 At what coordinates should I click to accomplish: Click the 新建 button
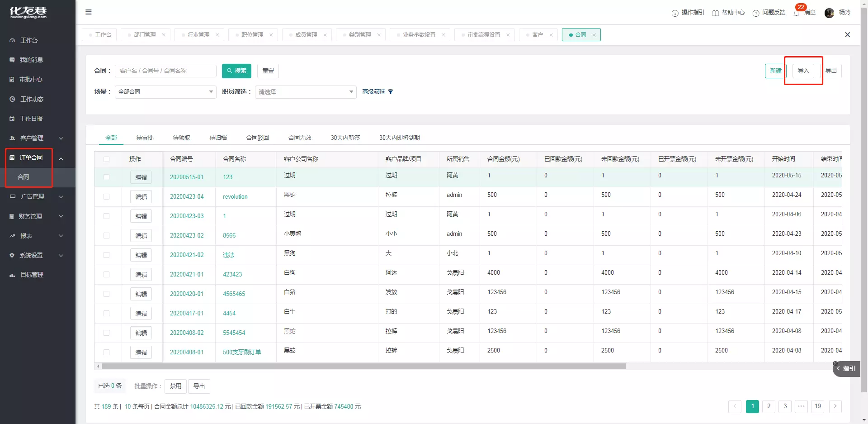click(x=775, y=71)
